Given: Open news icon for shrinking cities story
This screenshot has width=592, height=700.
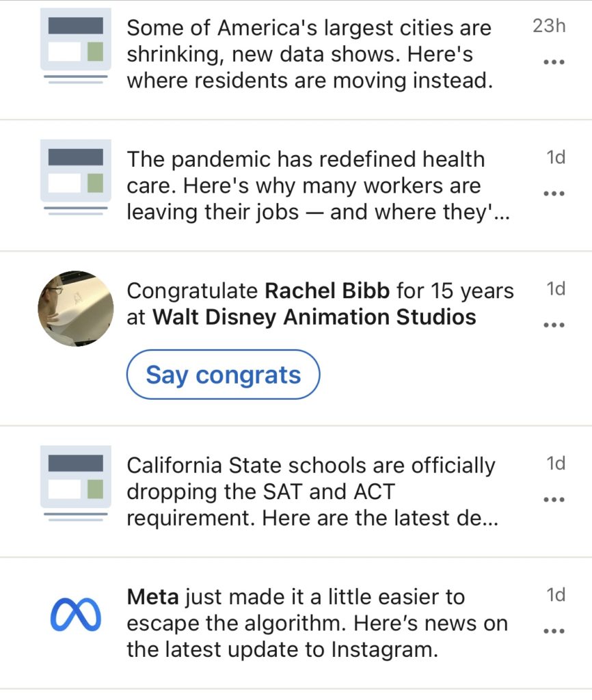Looking at the screenshot, I should (x=75, y=46).
